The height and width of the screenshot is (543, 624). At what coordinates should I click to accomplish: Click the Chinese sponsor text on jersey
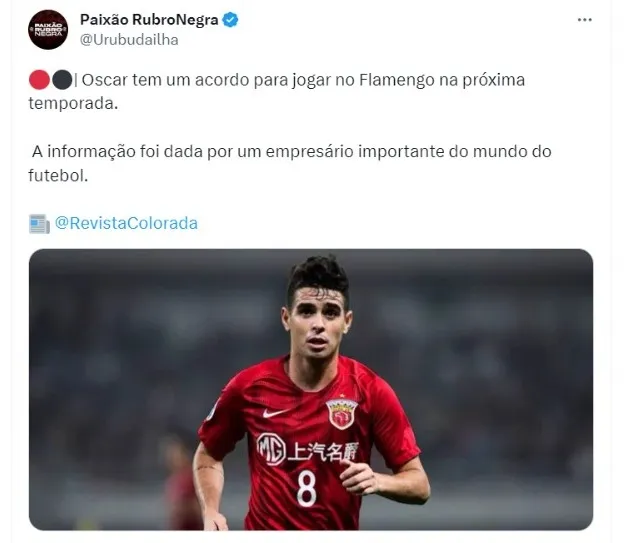pyautogui.click(x=323, y=451)
